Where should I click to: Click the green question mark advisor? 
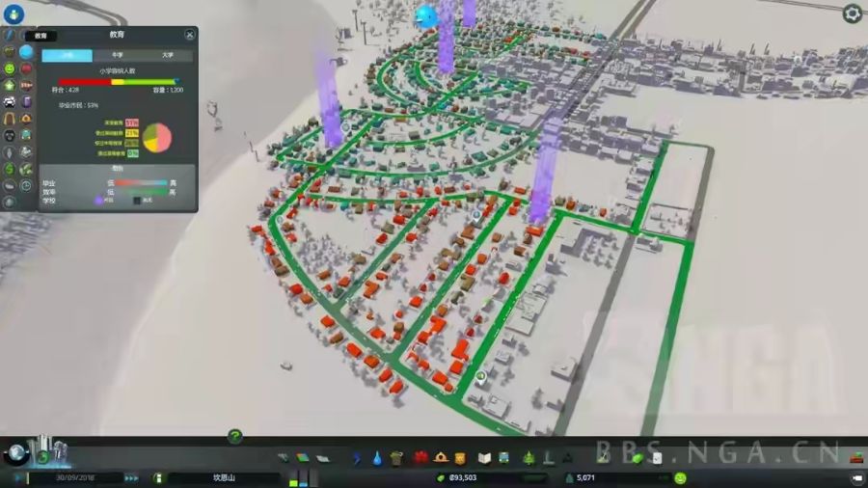(234, 437)
